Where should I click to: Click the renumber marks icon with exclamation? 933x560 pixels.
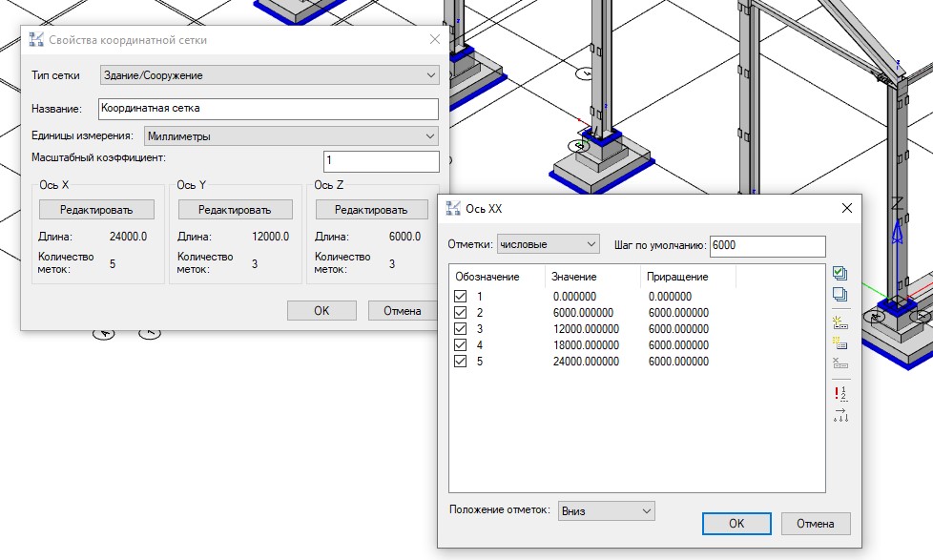(x=840, y=392)
